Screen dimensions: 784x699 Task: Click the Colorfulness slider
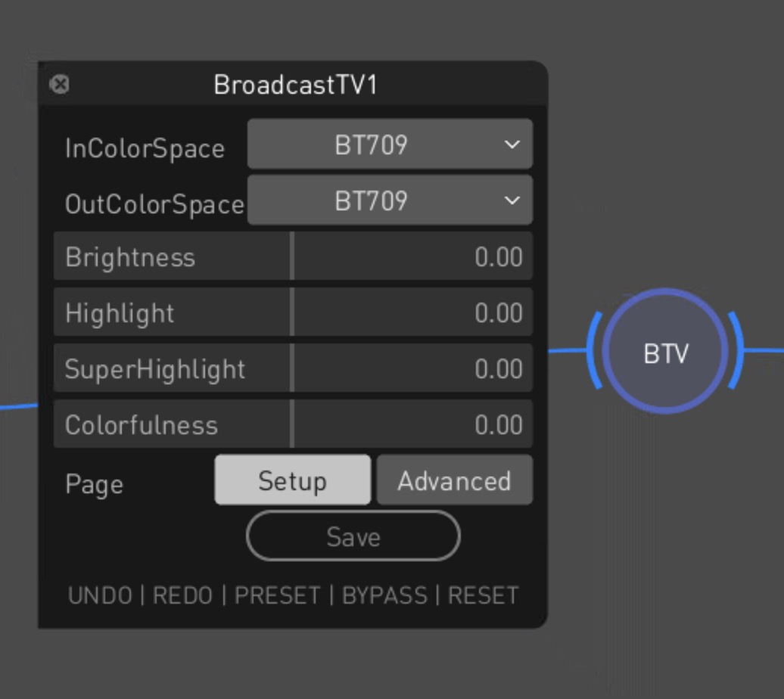click(x=293, y=424)
